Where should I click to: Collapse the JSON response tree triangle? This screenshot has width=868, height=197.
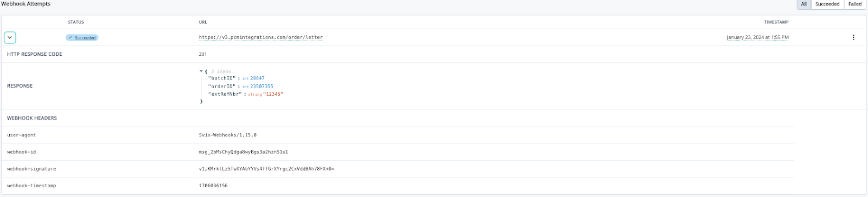pyautogui.click(x=201, y=71)
